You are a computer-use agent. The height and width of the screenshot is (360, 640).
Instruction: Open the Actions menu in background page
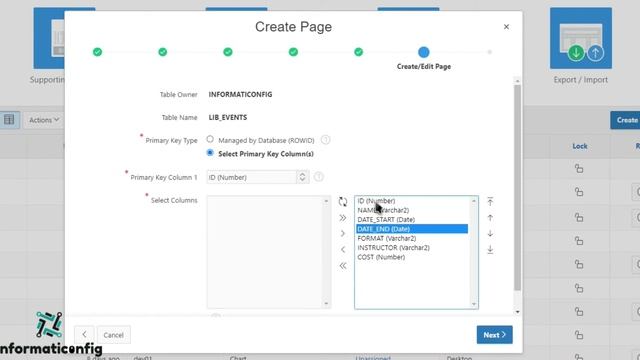click(x=44, y=120)
